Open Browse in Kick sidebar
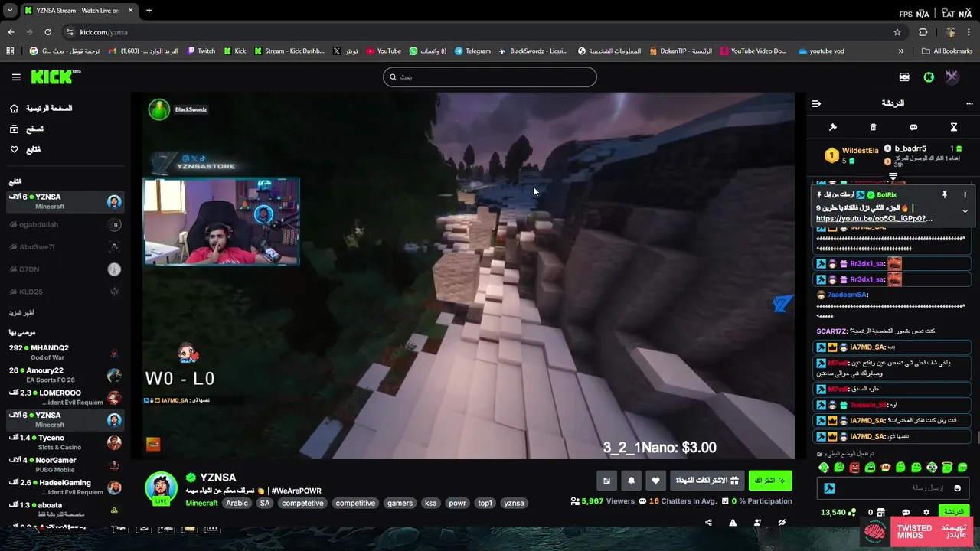This screenshot has width=980, height=551. click(27, 129)
